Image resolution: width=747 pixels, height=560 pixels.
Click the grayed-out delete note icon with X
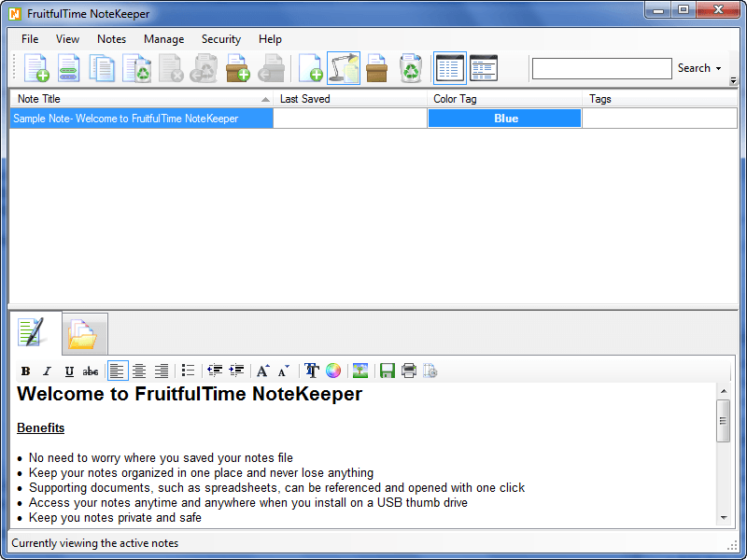tap(171, 68)
